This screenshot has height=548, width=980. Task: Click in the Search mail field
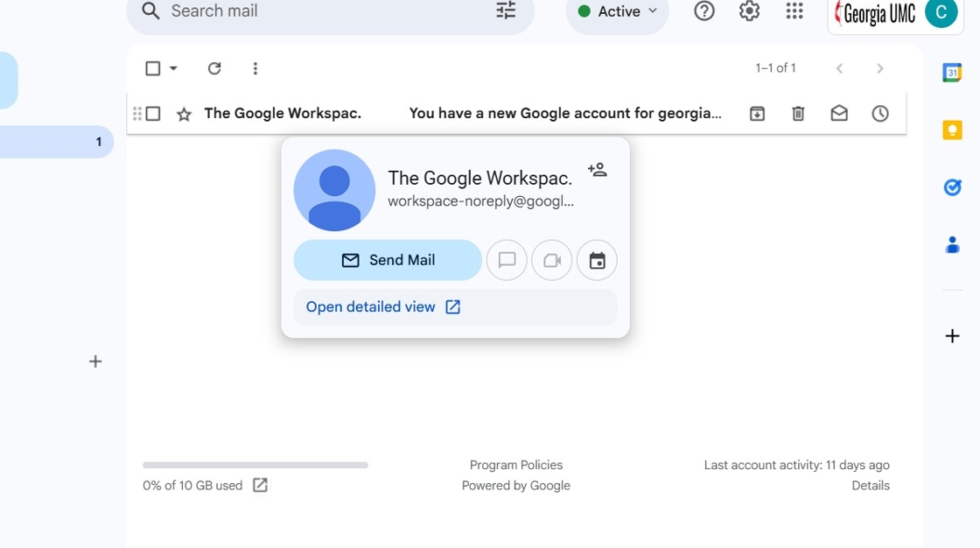[x=329, y=11]
